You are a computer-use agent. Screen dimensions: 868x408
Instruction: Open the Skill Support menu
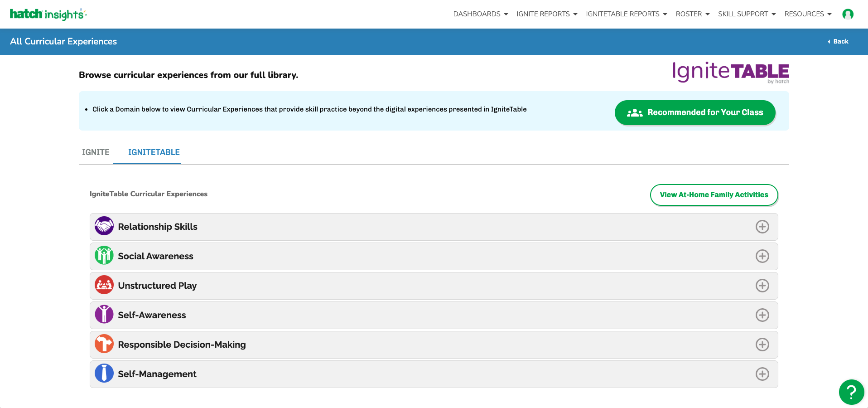pyautogui.click(x=747, y=14)
